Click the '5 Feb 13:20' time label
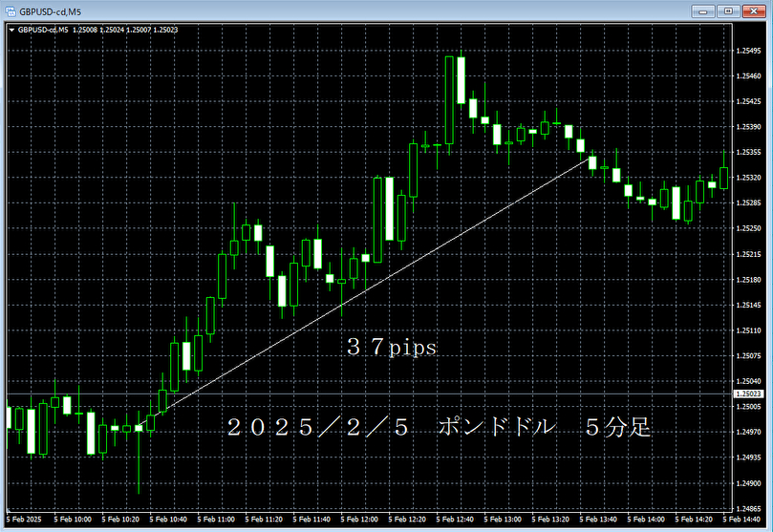Screen dimensions: 773x532 point(550,520)
